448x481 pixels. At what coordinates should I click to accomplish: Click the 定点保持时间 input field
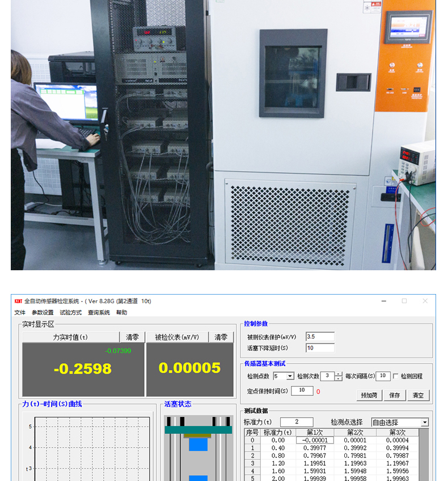(302, 390)
